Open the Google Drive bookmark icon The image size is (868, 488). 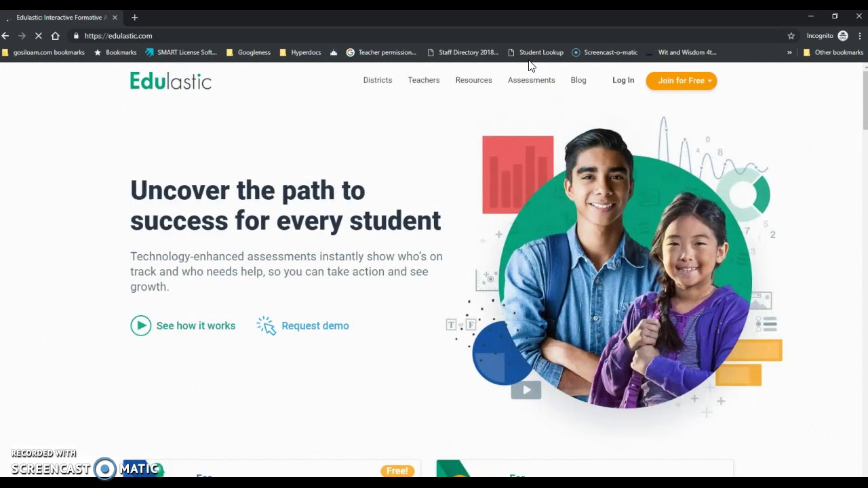coord(334,52)
